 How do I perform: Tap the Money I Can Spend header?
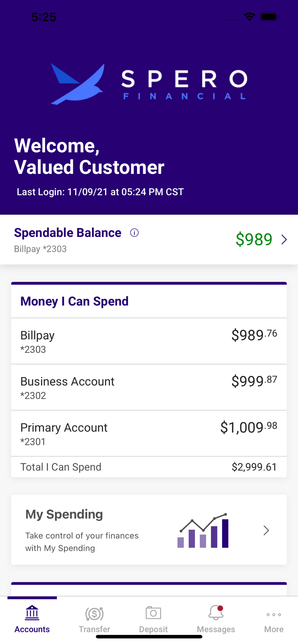74,301
